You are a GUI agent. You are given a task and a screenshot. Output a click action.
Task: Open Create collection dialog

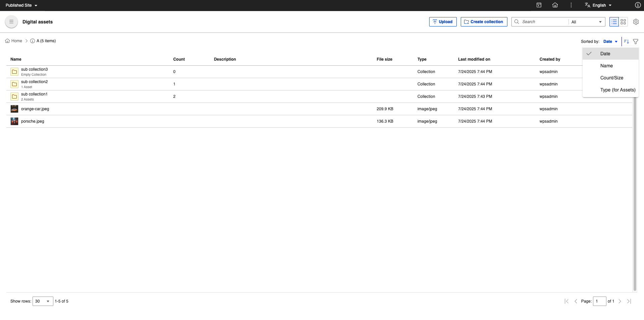click(x=484, y=21)
